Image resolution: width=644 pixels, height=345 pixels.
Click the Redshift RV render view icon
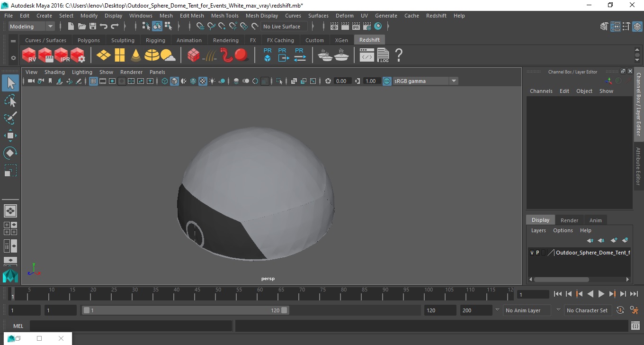29,55
